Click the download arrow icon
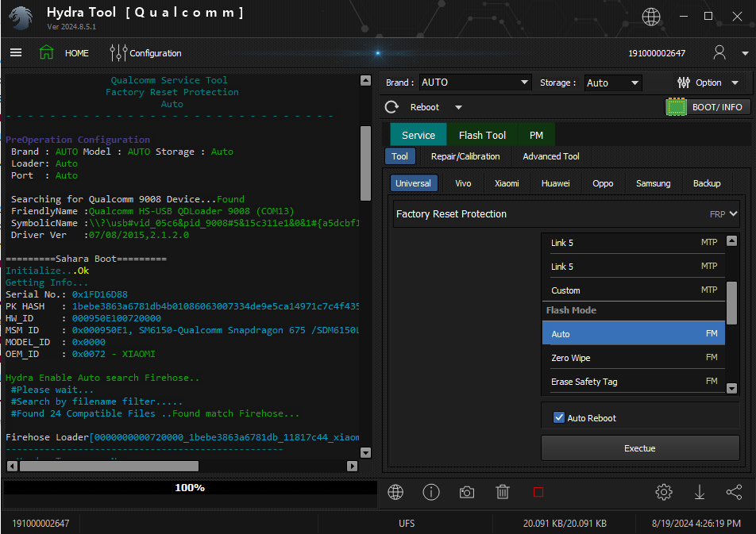This screenshot has height=534, width=756. click(700, 492)
